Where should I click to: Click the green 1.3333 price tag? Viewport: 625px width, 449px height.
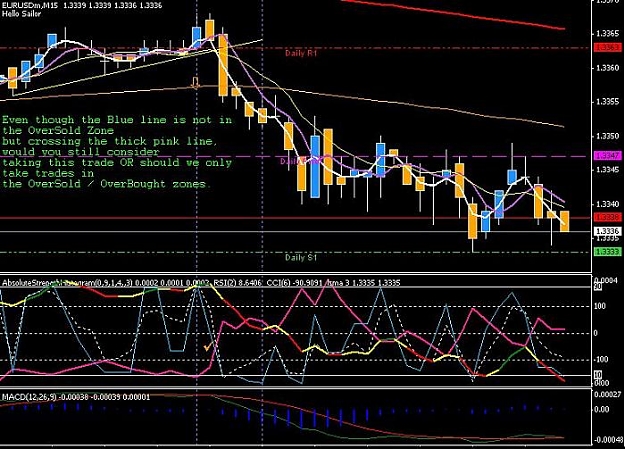pyautogui.click(x=607, y=251)
